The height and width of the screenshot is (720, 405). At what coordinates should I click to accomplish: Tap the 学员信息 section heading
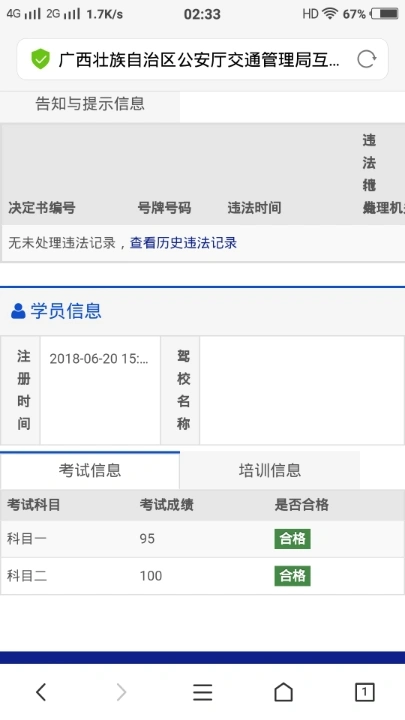66,311
